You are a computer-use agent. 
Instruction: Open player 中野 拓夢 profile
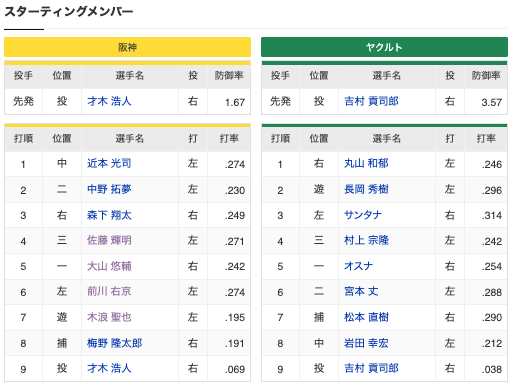click(109, 190)
